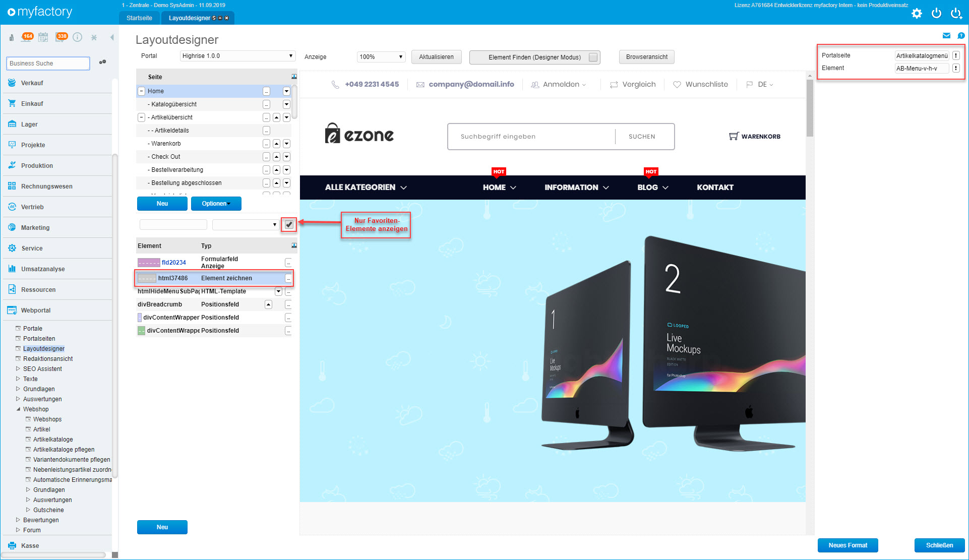Viewport: 969px width, 560px height.
Task: Open Gutscheine under Webshop
Action: [48, 510]
